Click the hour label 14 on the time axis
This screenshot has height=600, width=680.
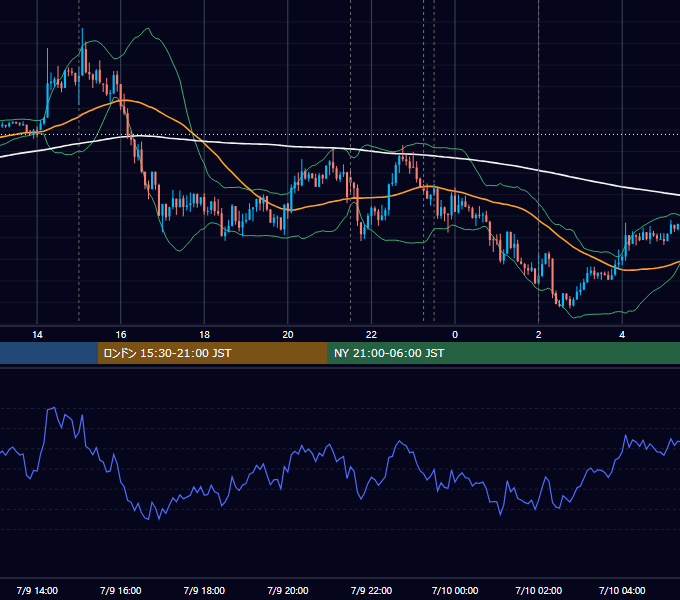tap(37, 335)
